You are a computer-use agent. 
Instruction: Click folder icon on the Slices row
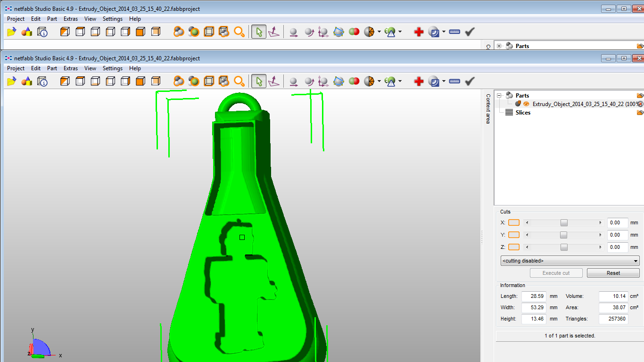click(640, 112)
